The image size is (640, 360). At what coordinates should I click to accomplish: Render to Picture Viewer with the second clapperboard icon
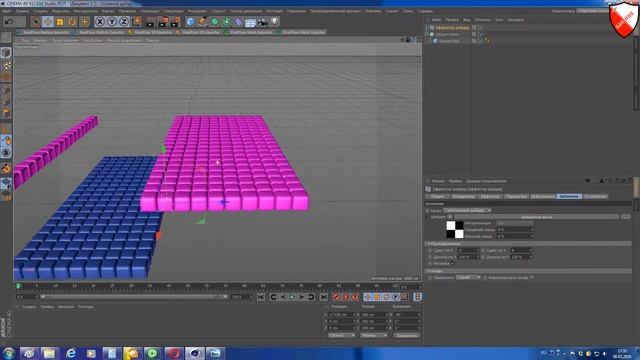pos(163,21)
